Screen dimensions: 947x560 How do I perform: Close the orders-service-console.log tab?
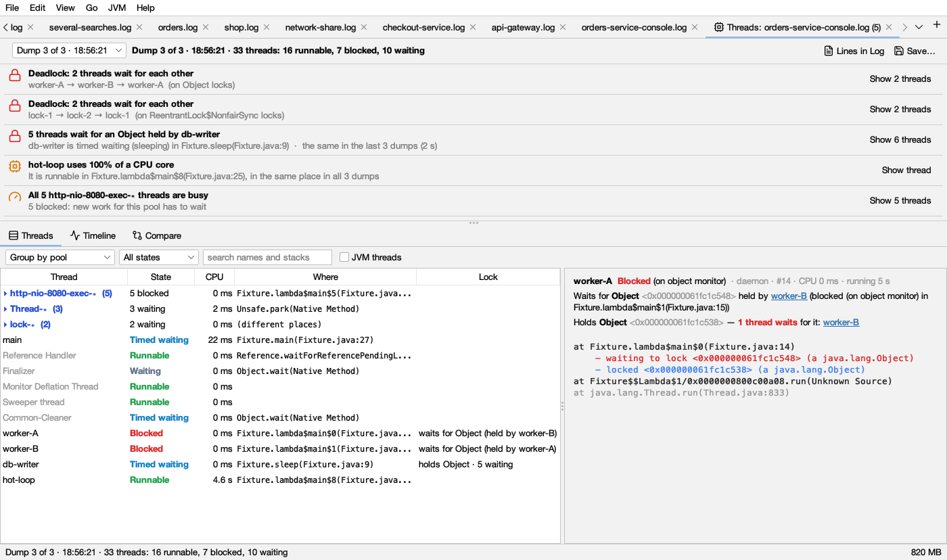coord(695,27)
